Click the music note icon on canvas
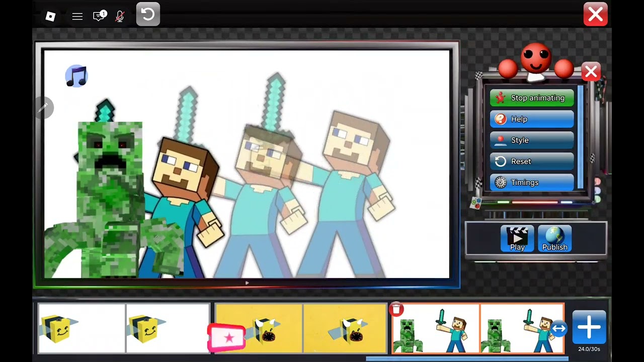The image size is (644, 362). pyautogui.click(x=76, y=76)
